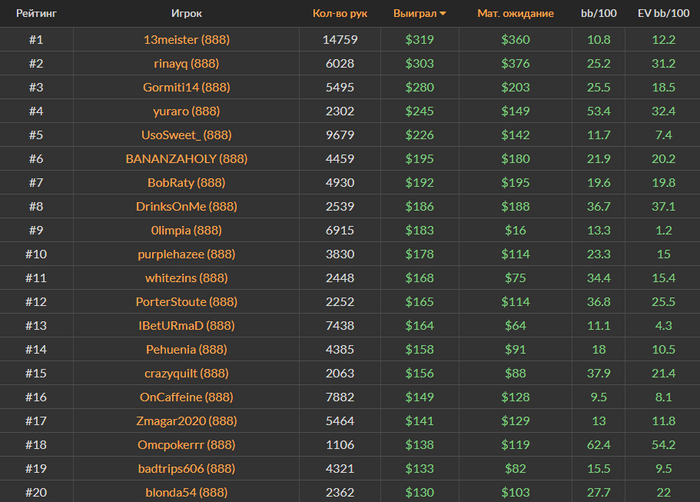The image size is (700, 502).
Task: Select hands count 14759
Action: click(340, 40)
